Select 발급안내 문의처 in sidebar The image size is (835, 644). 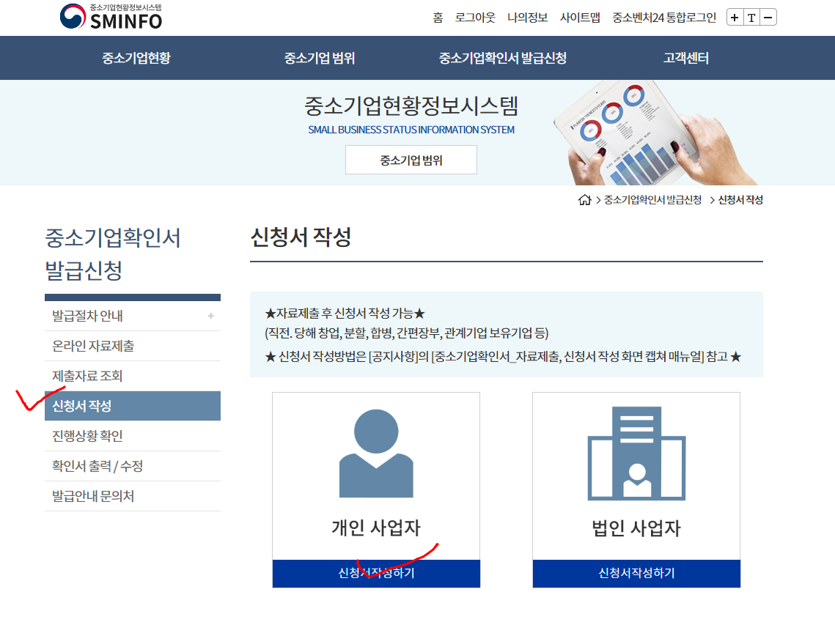[133, 496]
